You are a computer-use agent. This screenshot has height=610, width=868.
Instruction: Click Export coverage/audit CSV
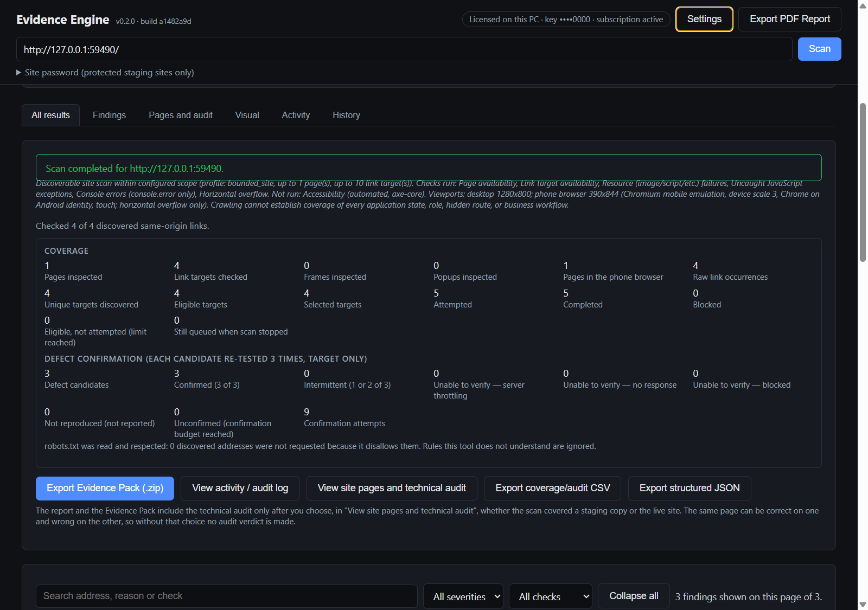click(553, 488)
